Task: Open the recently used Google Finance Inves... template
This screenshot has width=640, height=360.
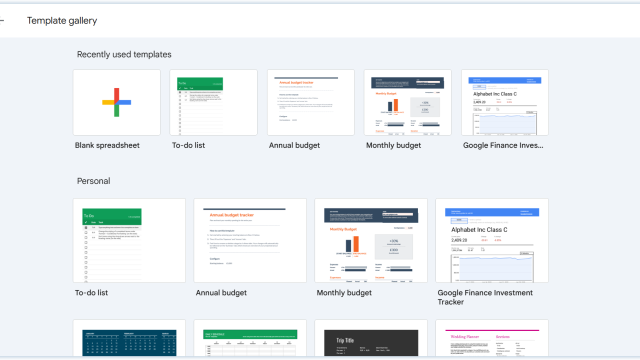Action: 505,102
